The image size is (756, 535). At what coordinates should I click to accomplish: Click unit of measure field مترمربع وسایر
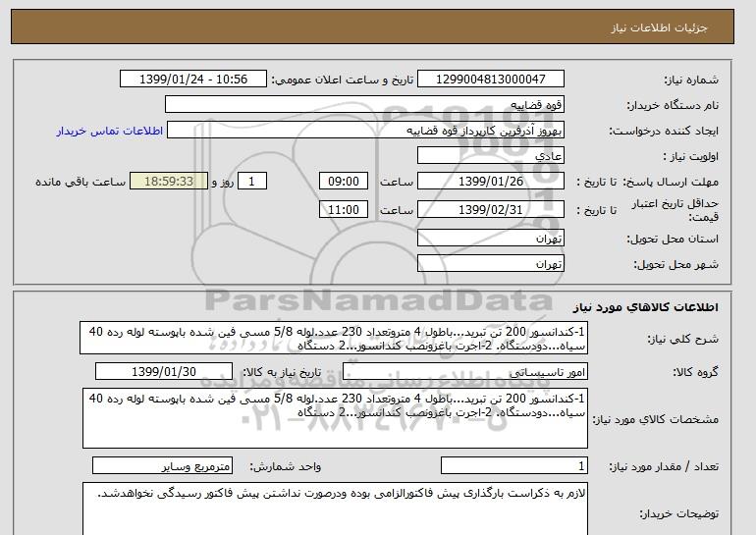[162, 466]
